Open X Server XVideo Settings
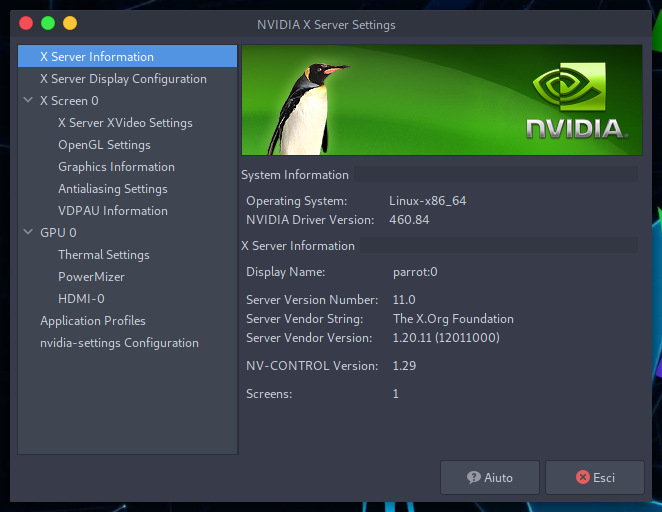662x512 pixels. point(125,123)
